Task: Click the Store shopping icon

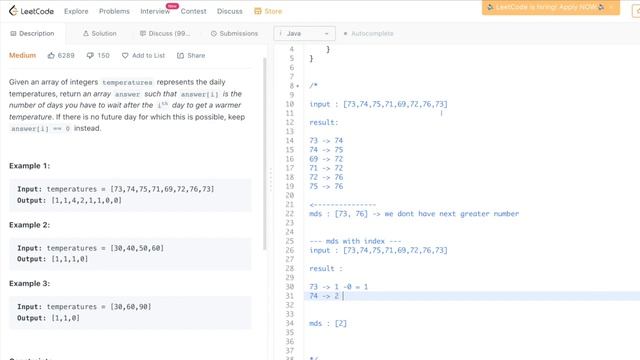Action: click(x=258, y=11)
